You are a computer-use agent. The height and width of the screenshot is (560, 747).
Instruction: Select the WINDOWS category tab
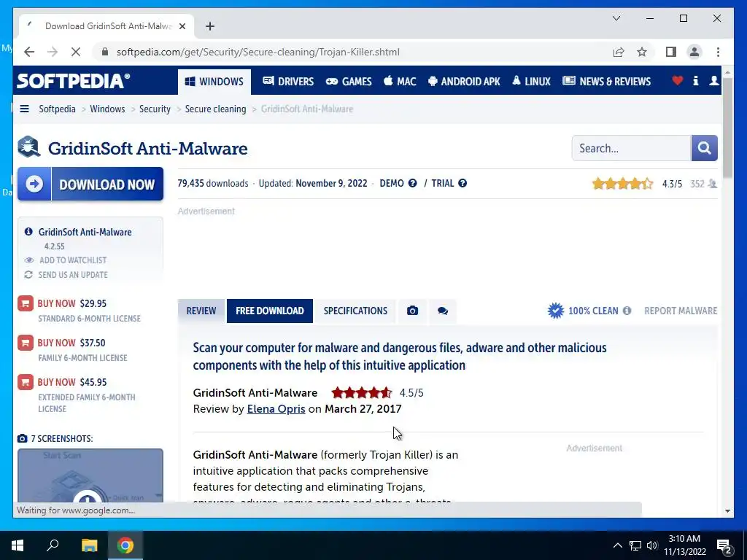tap(214, 82)
